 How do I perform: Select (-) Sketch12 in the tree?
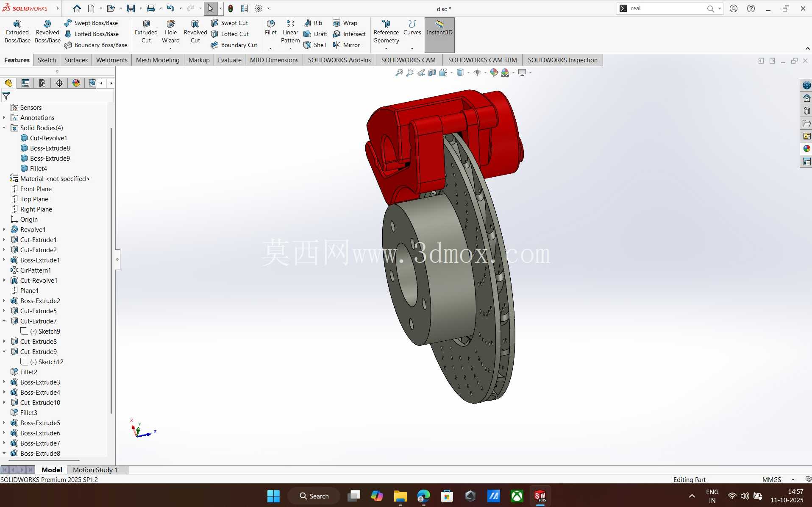[47, 362]
